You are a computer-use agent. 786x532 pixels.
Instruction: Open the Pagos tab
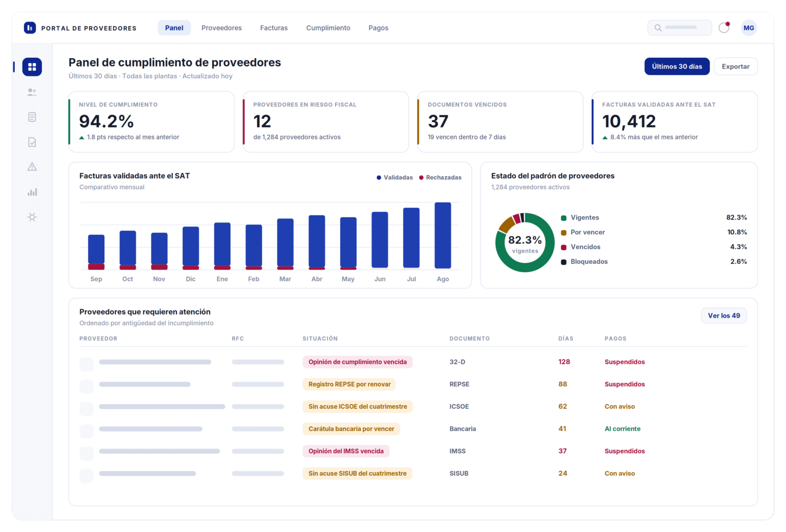click(378, 28)
